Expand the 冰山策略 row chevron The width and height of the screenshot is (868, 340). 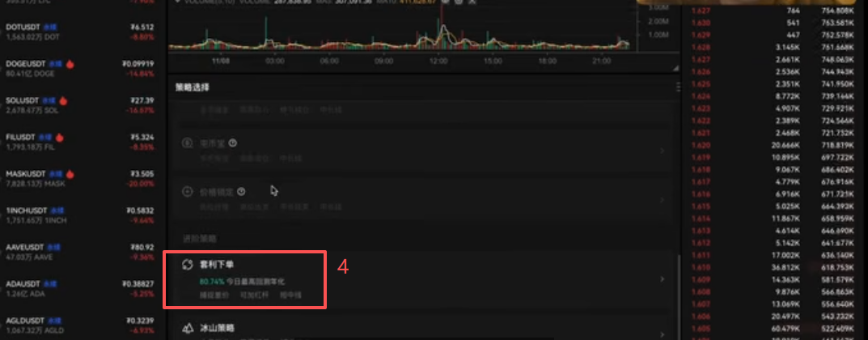[x=662, y=334]
